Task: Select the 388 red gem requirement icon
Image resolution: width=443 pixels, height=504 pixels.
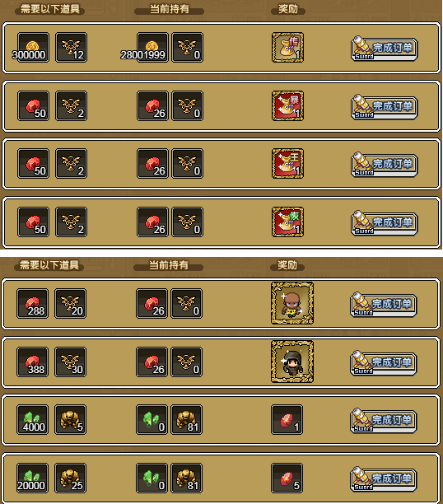Action: point(32,362)
